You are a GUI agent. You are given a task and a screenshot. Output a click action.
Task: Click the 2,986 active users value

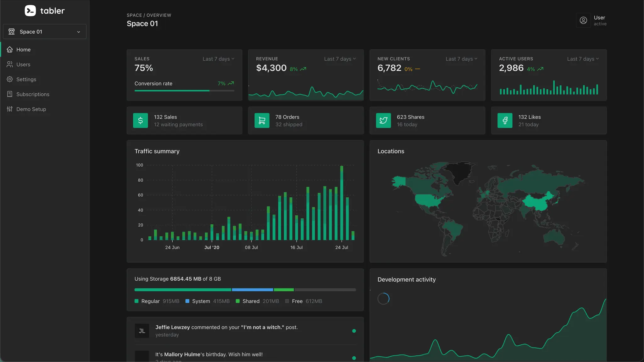pos(511,68)
